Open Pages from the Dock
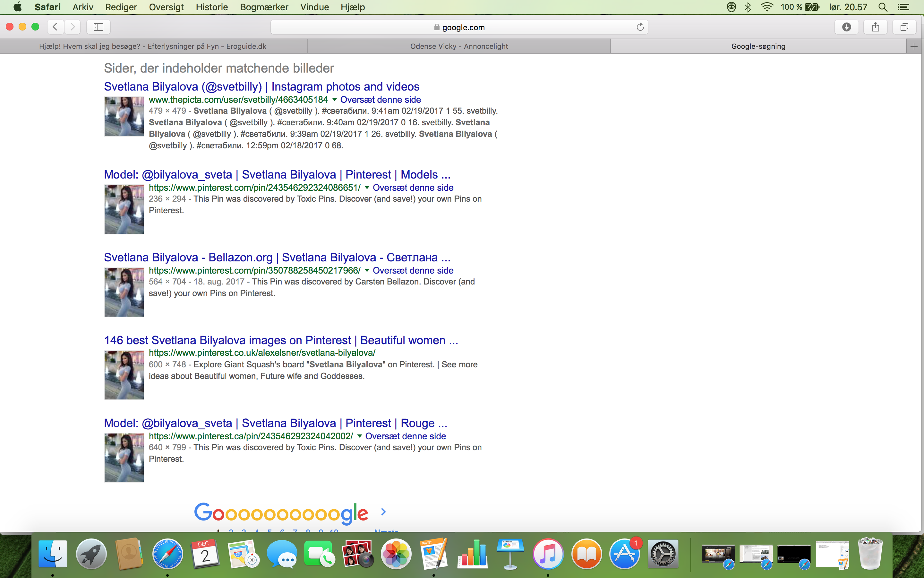 [434, 554]
